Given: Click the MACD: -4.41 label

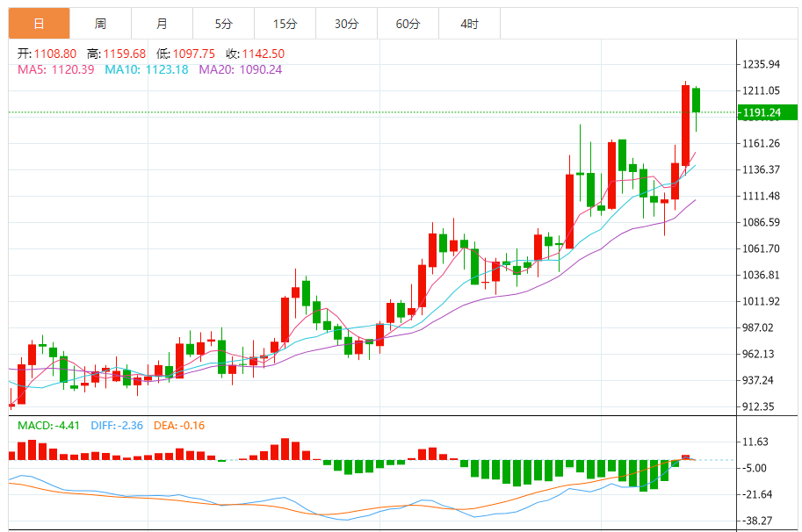Looking at the screenshot, I should click(x=48, y=425).
